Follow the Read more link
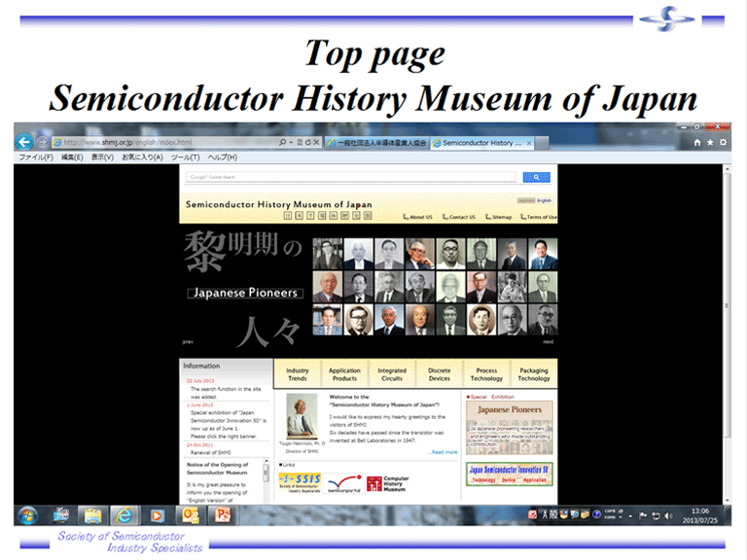 click(x=444, y=452)
